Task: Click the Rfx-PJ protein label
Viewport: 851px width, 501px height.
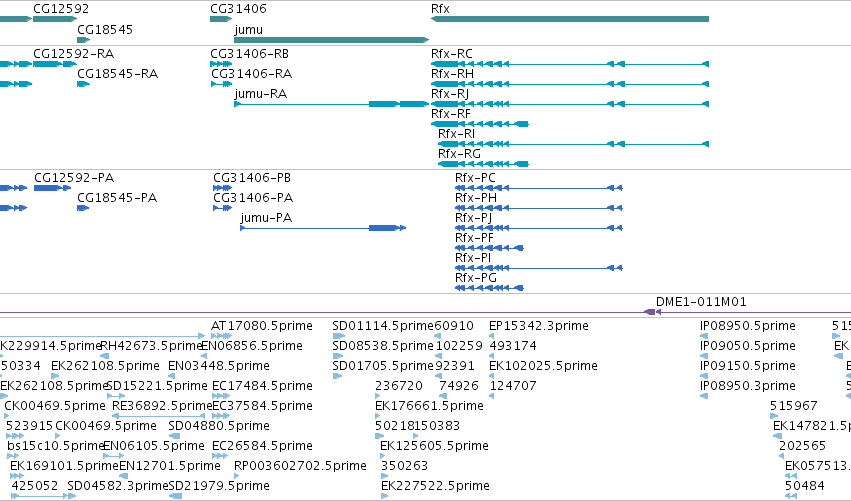Action: [x=473, y=218]
